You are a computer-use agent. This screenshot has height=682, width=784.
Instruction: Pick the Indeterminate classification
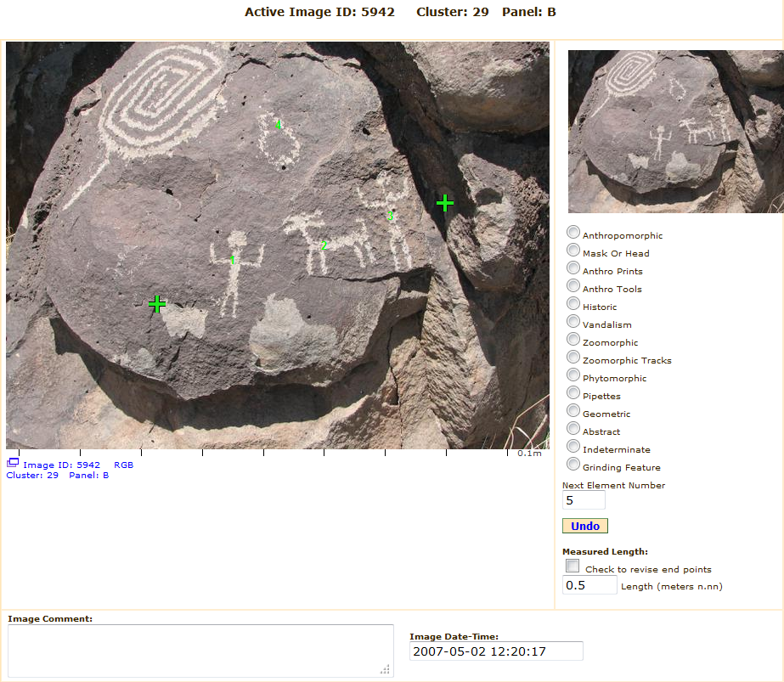click(574, 447)
